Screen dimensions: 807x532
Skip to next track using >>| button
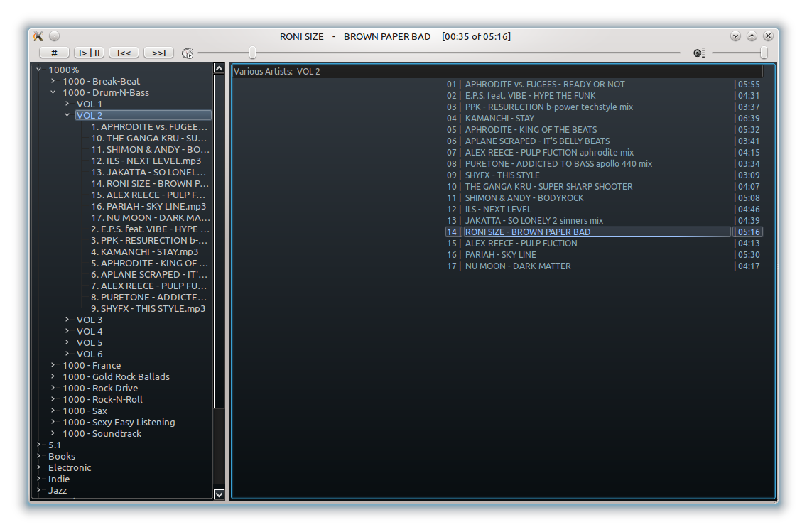(x=159, y=52)
